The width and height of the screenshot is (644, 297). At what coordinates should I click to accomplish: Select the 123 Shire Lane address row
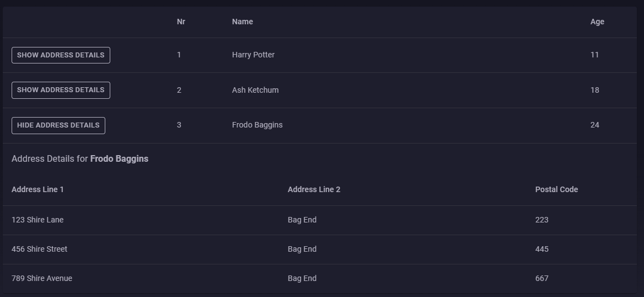click(x=320, y=220)
